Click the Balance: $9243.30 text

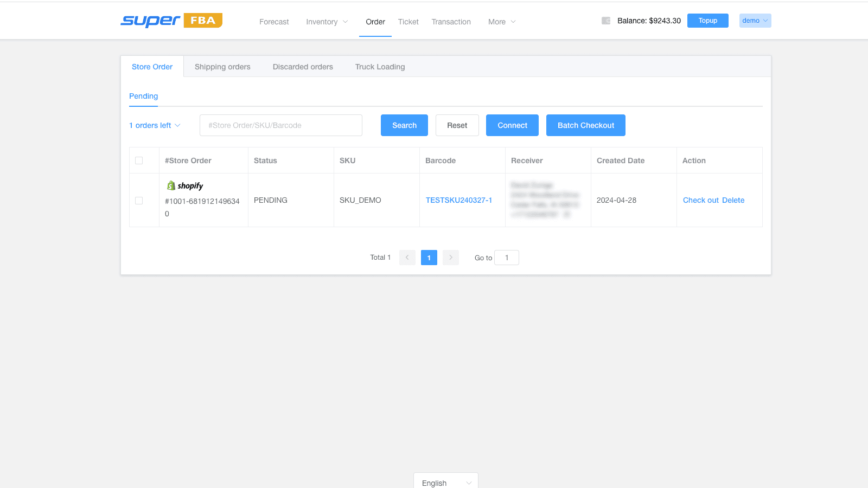[649, 21]
